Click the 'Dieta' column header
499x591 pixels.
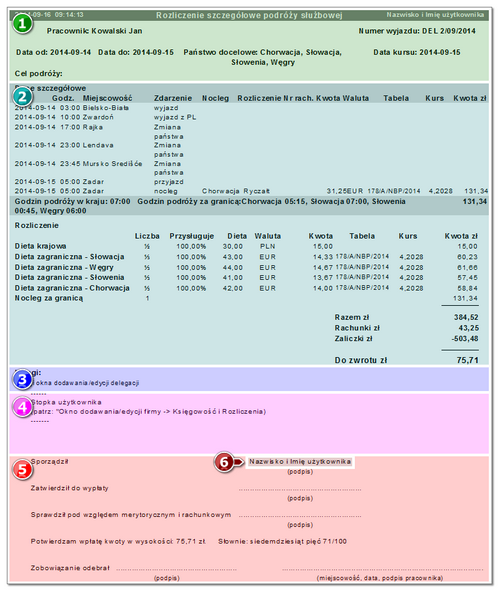(237, 236)
